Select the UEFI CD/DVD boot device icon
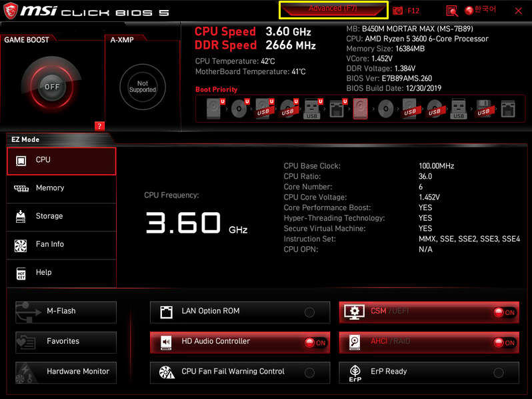Screen dimensions: 532x399 [x=240, y=109]
